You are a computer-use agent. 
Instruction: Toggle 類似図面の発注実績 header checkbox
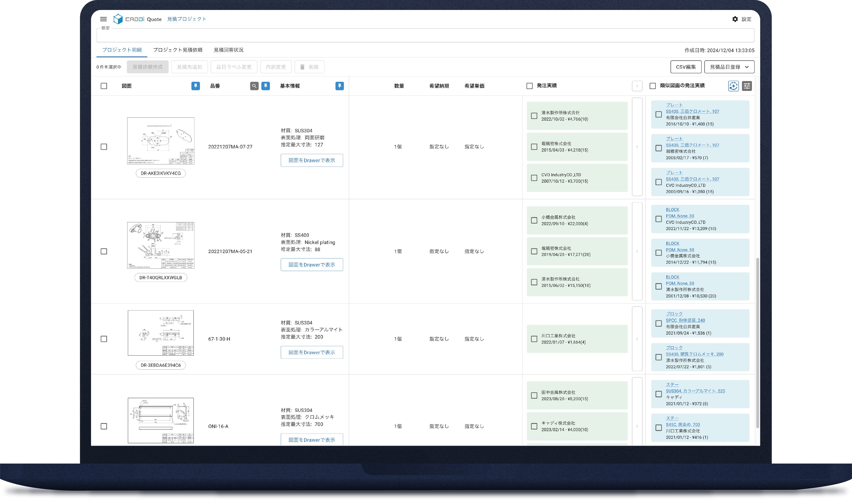(x=653, y=86)
